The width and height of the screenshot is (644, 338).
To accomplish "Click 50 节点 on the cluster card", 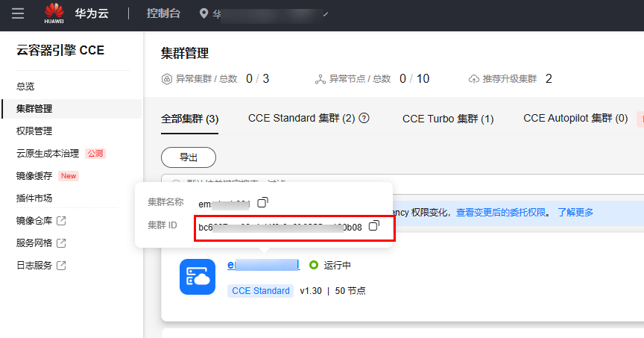I will tap(350, 291).
